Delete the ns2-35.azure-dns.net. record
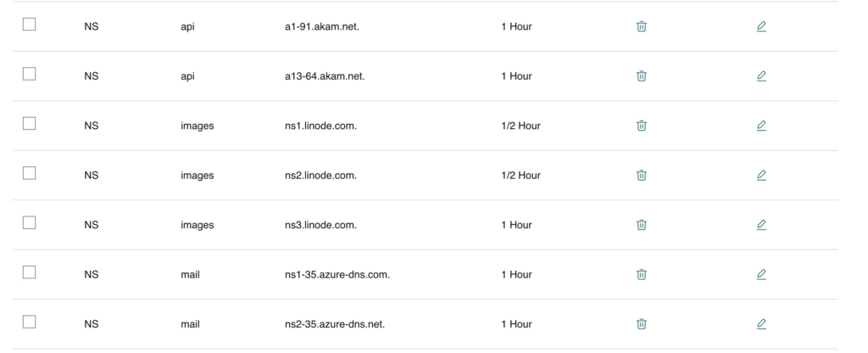The width and height of the screenshot is (868, 353). pyautogui.click(x=641, y=323)
